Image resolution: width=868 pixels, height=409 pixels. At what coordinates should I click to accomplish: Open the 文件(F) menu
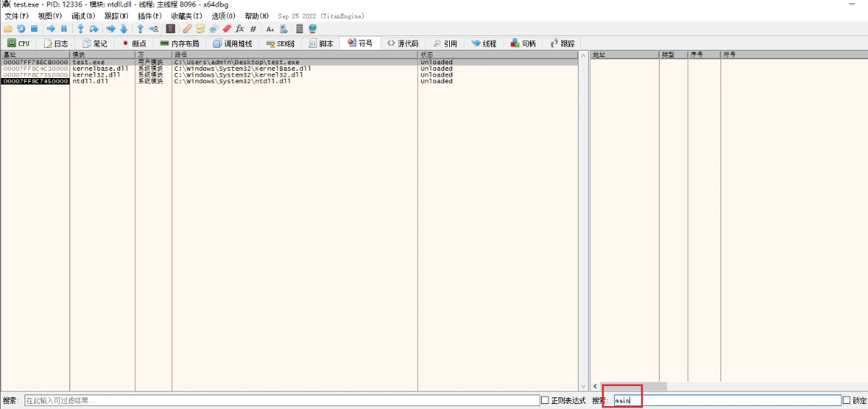point(17,16)
